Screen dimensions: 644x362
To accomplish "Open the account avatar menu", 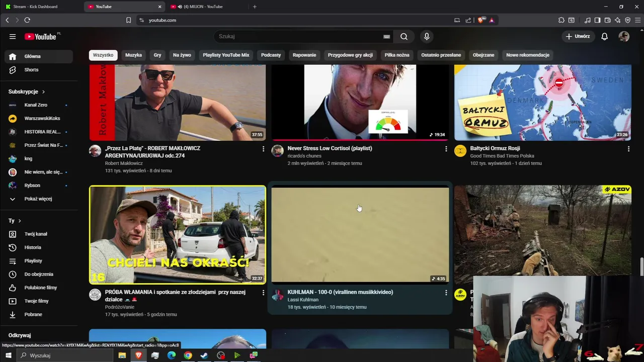I will coord(624,36).
